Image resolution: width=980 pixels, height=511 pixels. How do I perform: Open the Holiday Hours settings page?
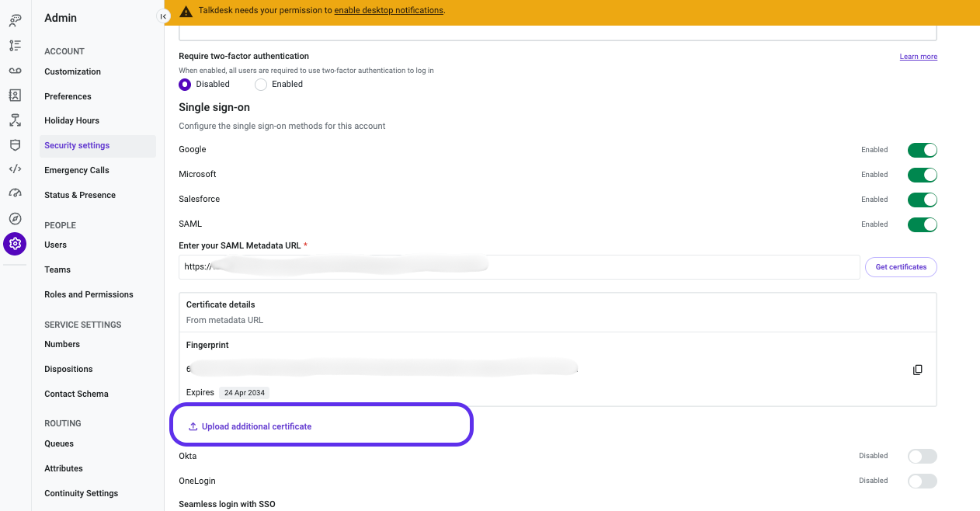[x=71, y=120]
